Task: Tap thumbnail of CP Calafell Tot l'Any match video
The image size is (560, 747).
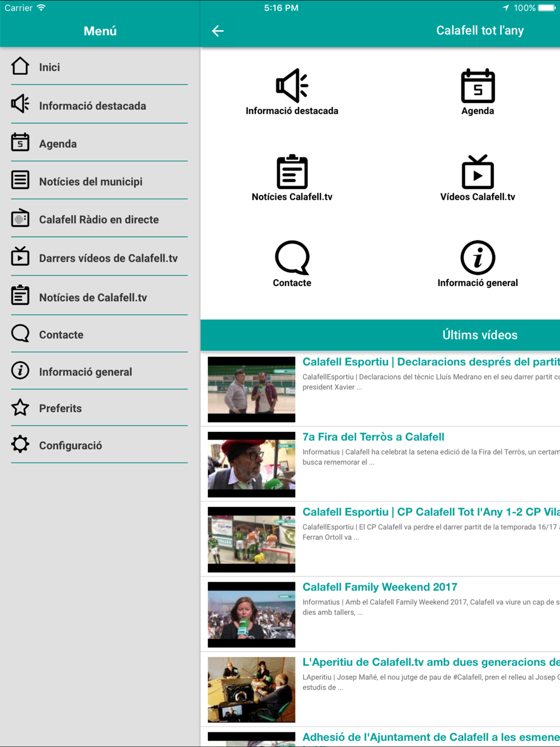Action: tap(251, 539)
